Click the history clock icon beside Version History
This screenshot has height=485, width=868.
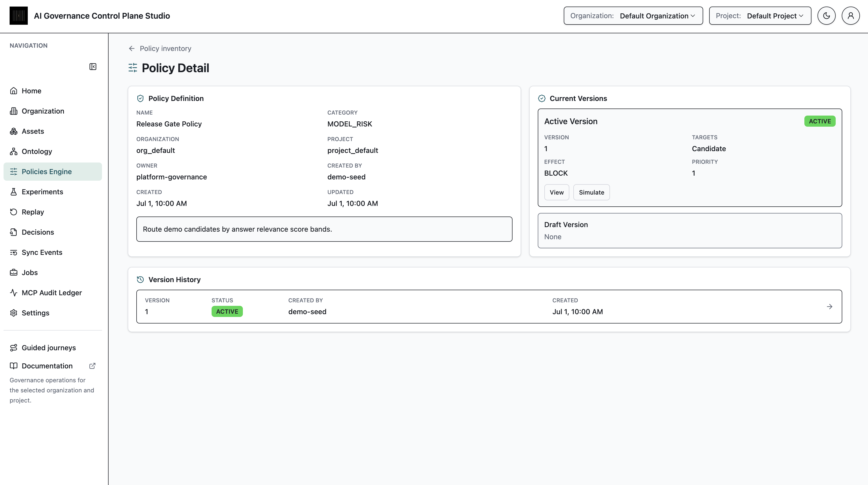click(140, 280)
